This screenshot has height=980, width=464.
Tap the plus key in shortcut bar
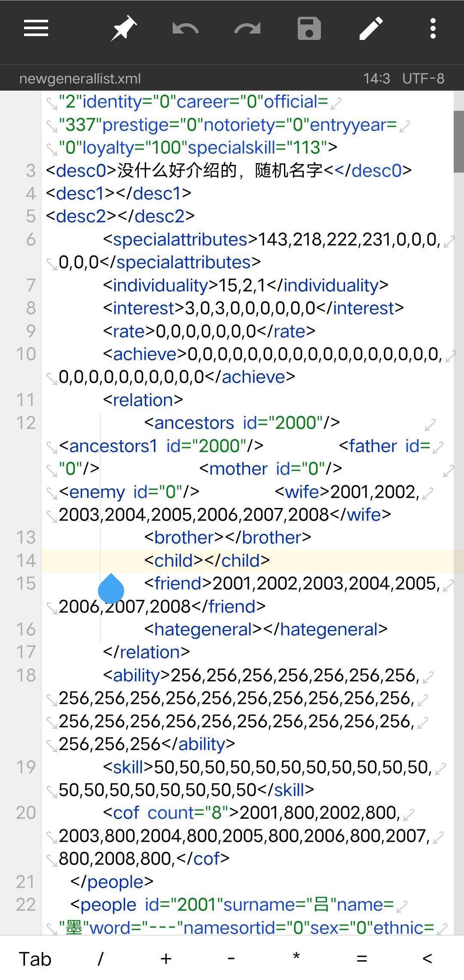(166, 959)
